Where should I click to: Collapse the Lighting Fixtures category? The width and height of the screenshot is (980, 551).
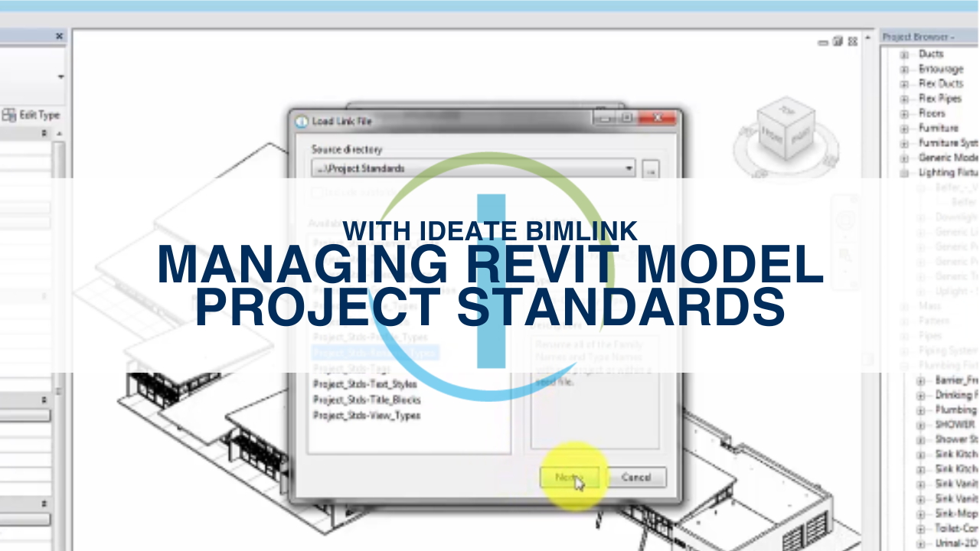(906, 173)
